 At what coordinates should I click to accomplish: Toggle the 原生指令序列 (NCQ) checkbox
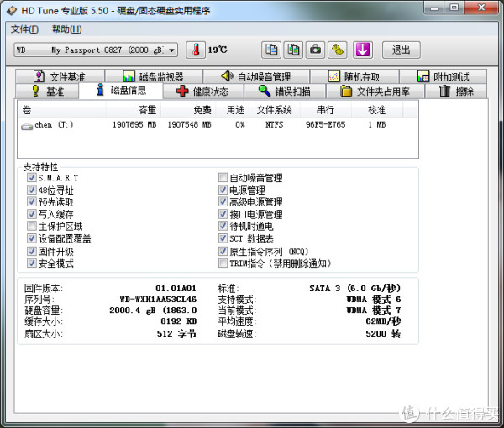click(223, 251)
